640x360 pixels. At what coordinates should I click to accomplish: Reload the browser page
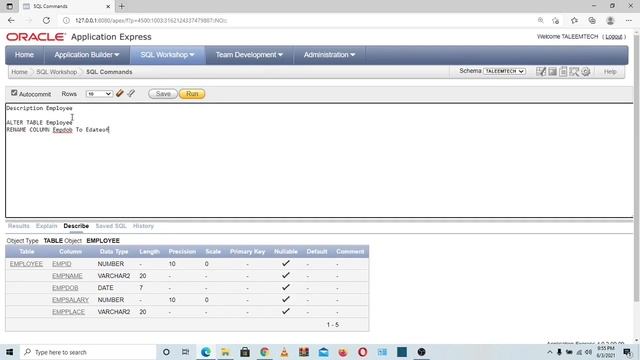(46, 20)
